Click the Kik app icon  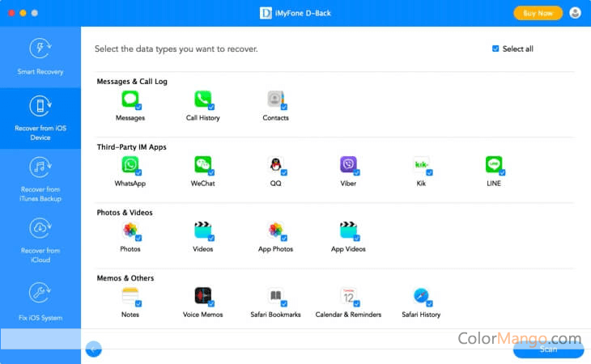point(421,164)
